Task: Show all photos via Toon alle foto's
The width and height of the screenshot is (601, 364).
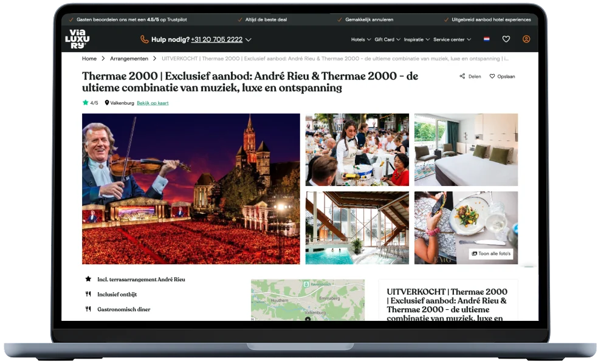Action: (491, 253)
